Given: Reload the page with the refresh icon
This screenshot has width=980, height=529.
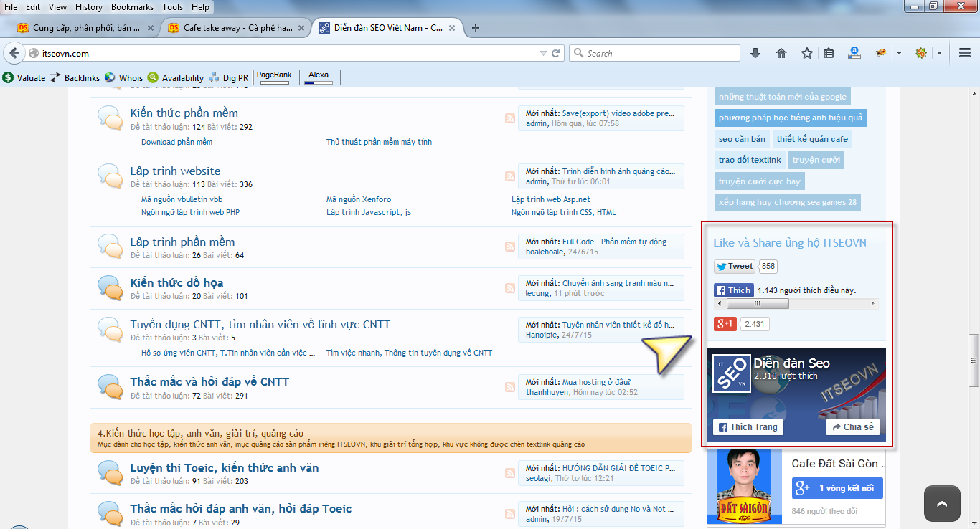Looking at the screenshot, I should point(555,53).
